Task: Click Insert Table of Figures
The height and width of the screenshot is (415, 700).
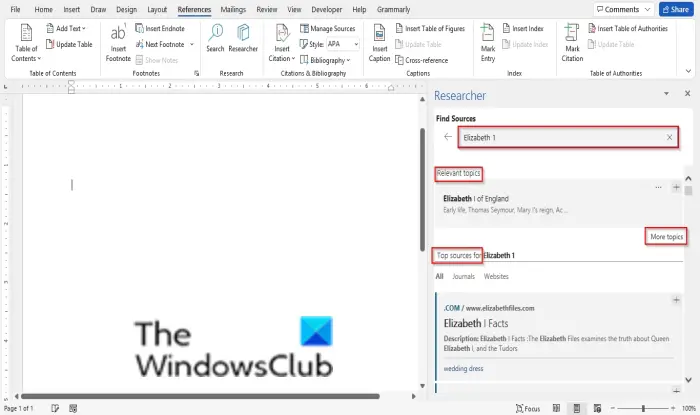Action: tap(430, 29)
